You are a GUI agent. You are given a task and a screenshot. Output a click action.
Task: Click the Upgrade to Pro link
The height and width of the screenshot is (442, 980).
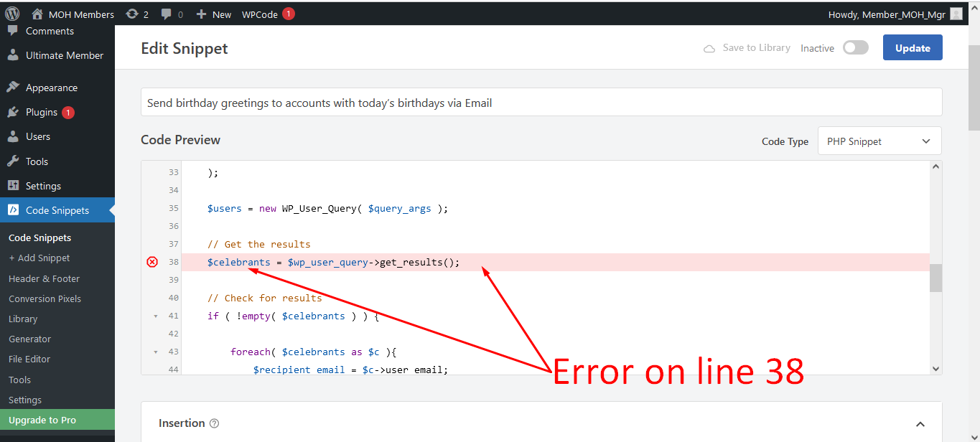(42, 420)
